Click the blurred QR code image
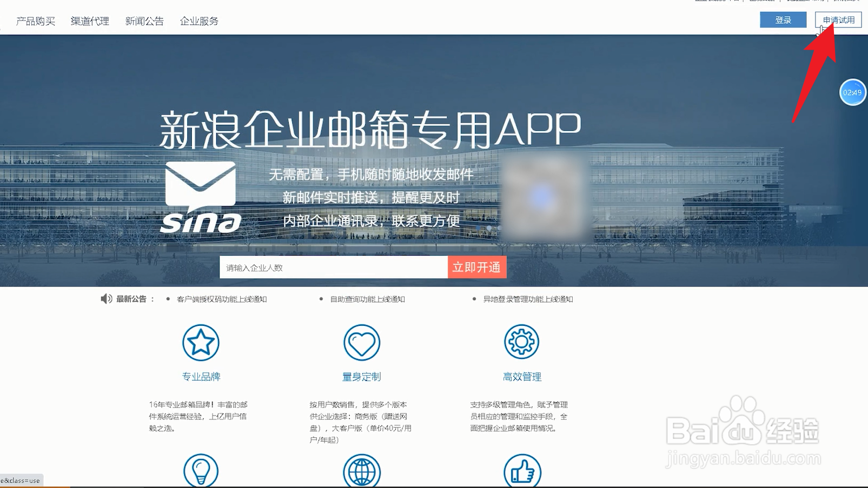The width and height of the screenshot is (868, 488). coord(543,197)
